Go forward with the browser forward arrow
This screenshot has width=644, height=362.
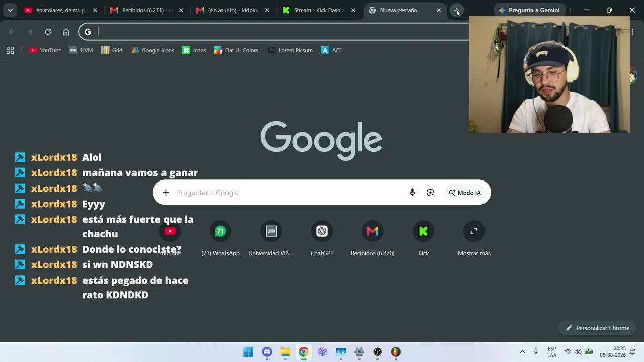point(30,32)
